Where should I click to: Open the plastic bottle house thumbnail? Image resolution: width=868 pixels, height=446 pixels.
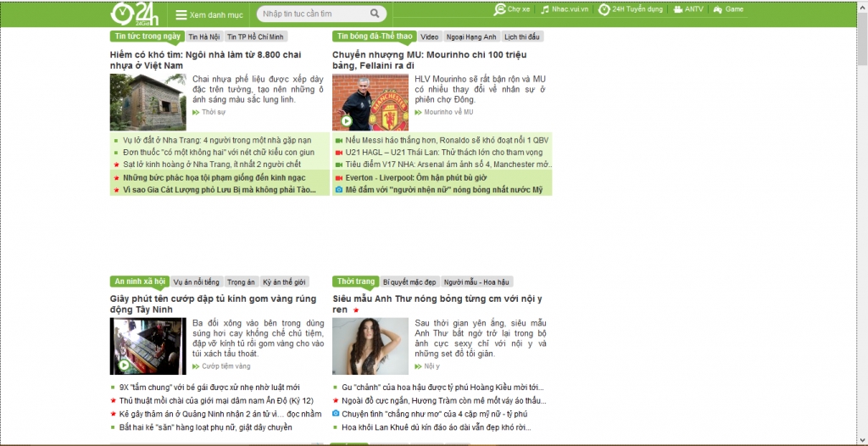click(147, 103)
